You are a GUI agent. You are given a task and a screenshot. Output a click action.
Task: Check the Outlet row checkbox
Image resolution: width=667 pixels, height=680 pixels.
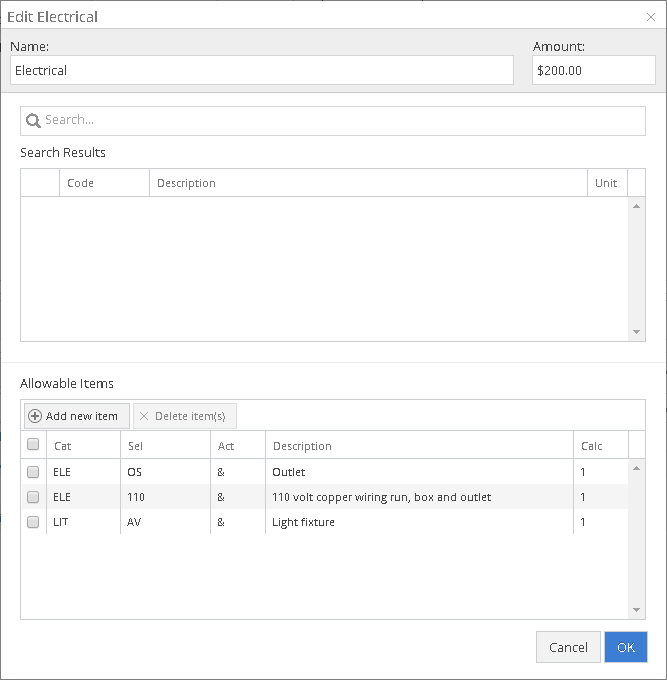click(33, 472)
